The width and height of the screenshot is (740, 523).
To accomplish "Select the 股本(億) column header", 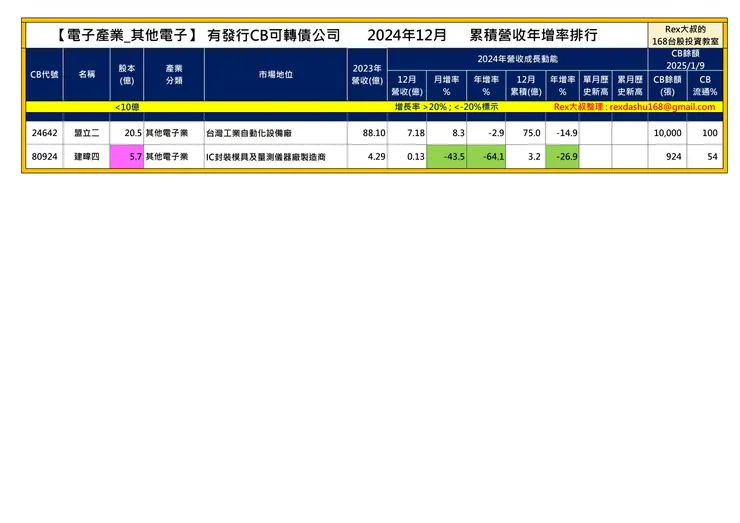I will pyautogui.click(x=127, y=74).
